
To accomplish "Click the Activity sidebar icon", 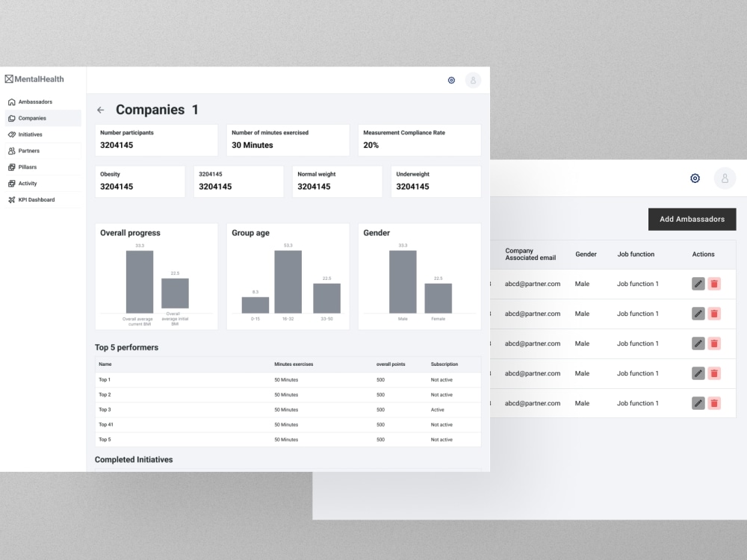I will (x=11, y=184).
